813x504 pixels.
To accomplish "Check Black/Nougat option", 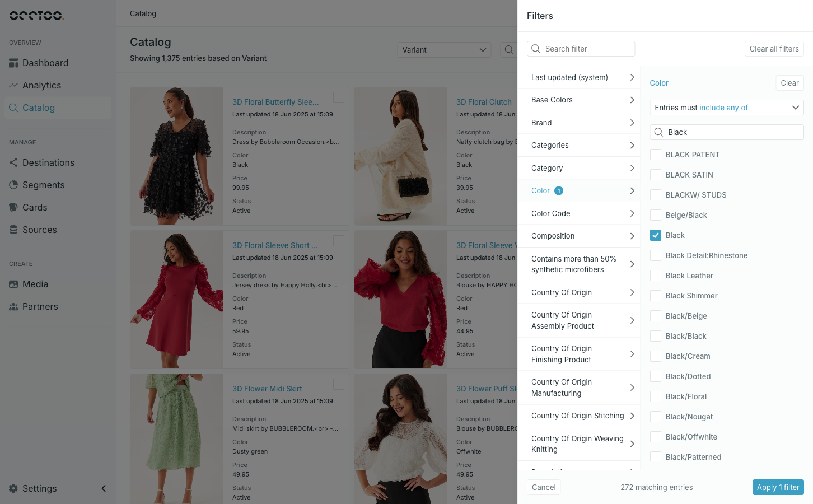I will [656, 417].
